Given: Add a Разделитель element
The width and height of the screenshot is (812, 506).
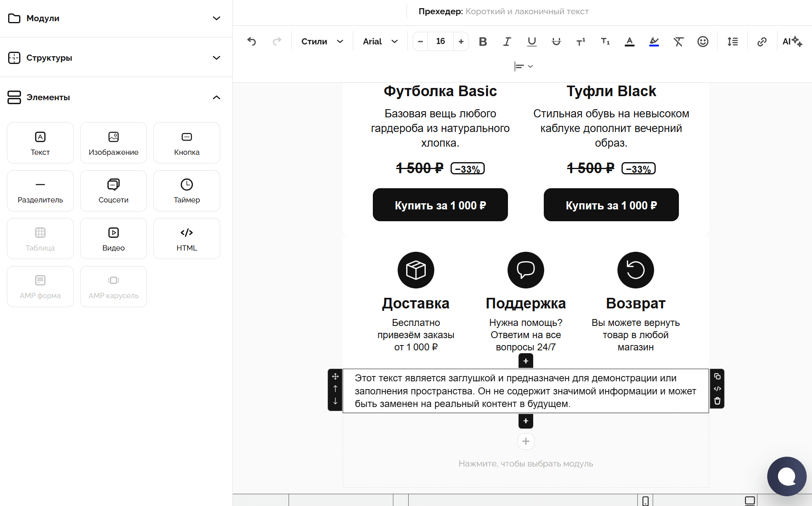Looking at the screenshot, I should tap(40, 191).
